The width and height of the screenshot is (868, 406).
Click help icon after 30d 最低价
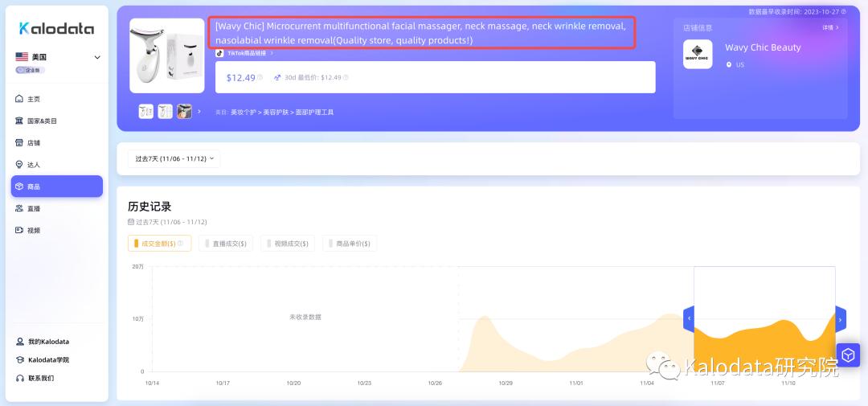(346, 77)
